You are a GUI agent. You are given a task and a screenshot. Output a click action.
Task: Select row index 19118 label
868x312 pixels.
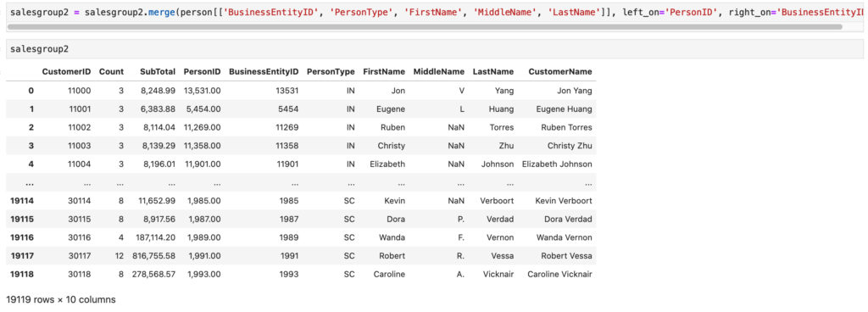[22, 274]
